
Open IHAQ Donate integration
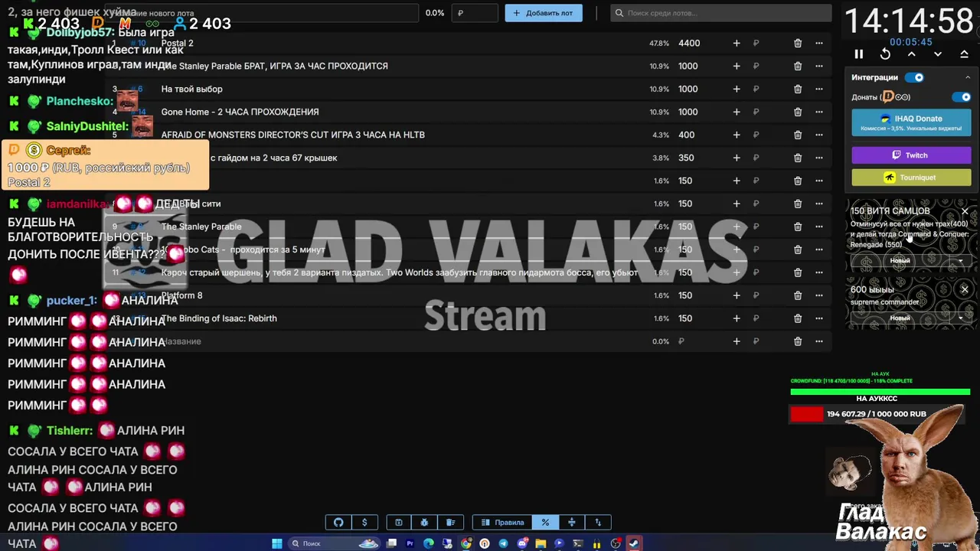pos(911,122)
